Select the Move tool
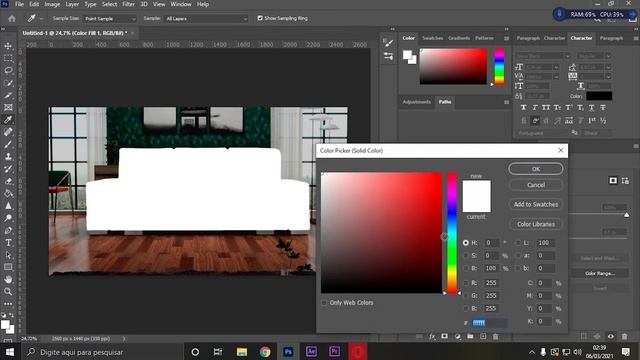Image resolution: width=640 pixels, height=360 pixels. [x=8, y=46]
